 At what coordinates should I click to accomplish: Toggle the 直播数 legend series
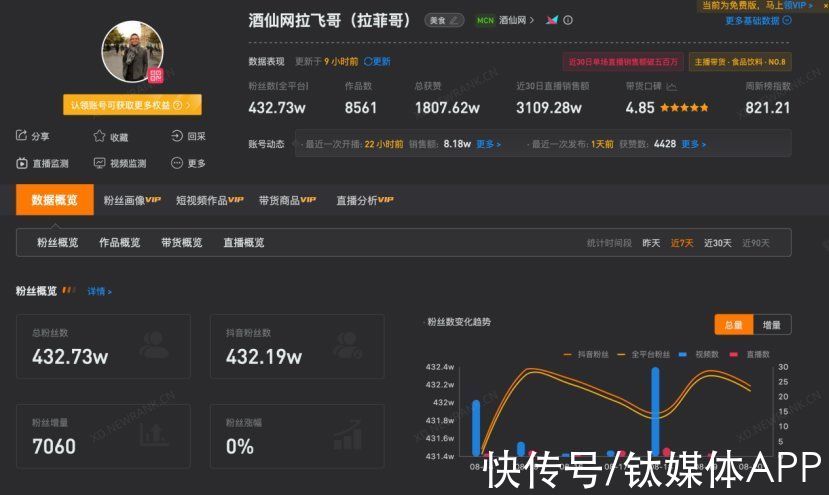click(749, 354)
